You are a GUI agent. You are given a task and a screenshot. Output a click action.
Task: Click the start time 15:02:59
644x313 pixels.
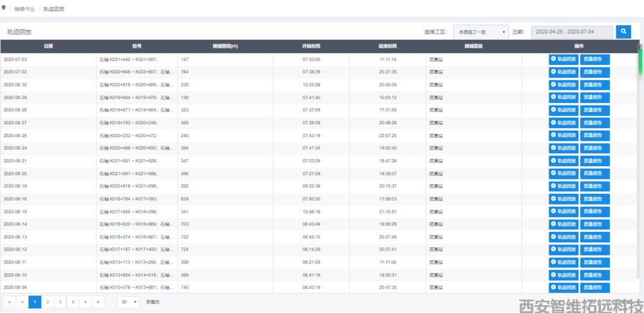311,85
